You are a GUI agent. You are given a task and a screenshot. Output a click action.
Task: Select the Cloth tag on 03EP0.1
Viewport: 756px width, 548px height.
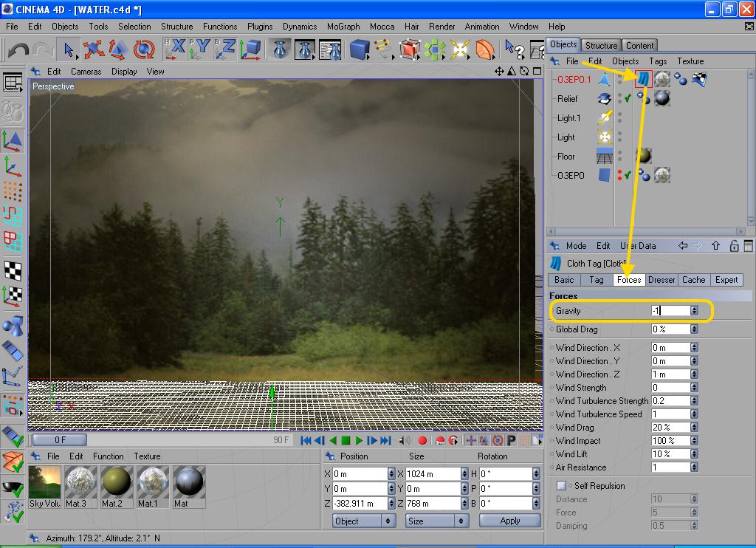point(643,79)
